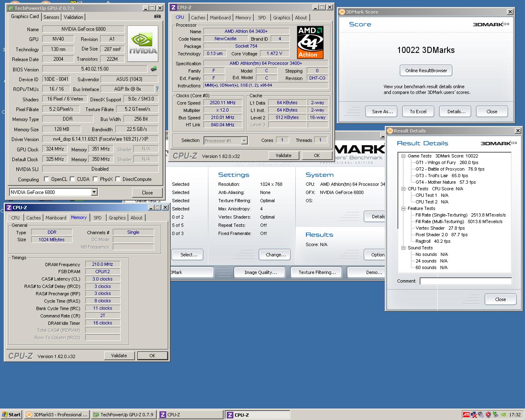Viewport: 525px width, 420px height.
Task: Click the Safely Remove Hardware tray icon
Action: [x=495, y=415]
